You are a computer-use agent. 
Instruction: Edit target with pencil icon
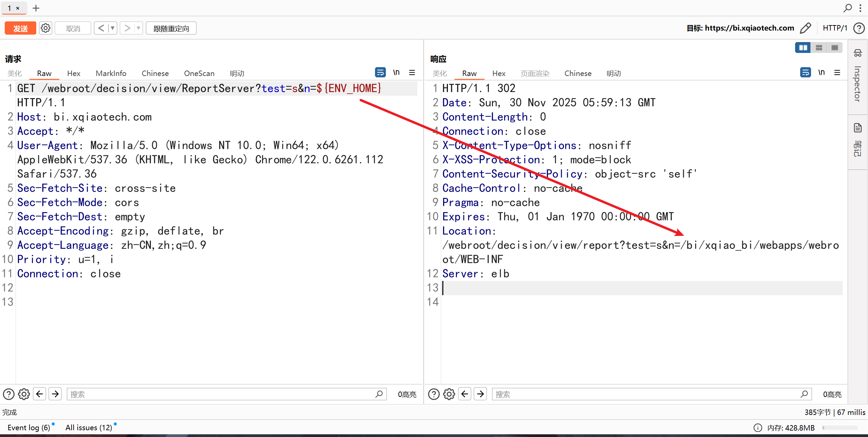click(806, 28)
